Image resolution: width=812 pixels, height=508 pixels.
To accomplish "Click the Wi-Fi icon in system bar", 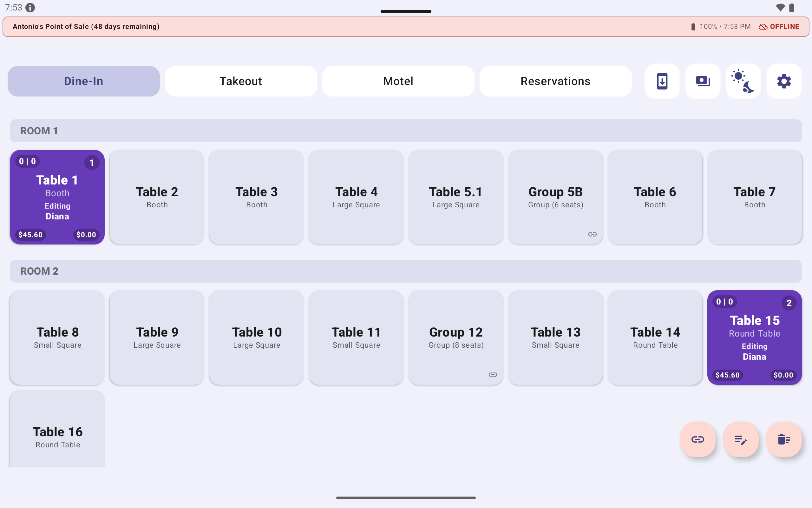I will click(x=780, y=7).
